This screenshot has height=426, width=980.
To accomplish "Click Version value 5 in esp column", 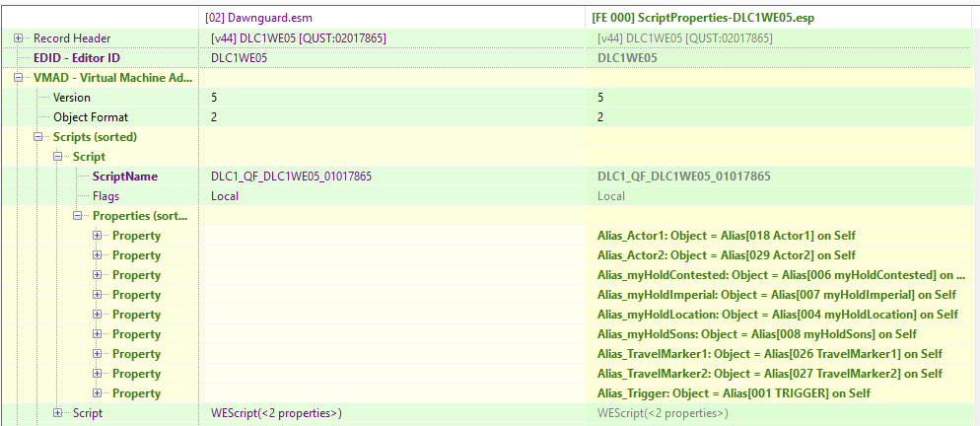I will point(600,98).
